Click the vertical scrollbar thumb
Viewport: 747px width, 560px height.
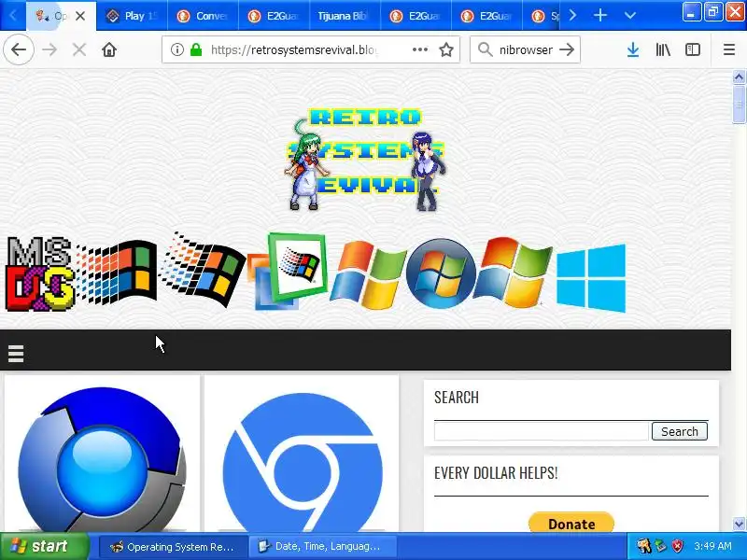coord(739,105)
